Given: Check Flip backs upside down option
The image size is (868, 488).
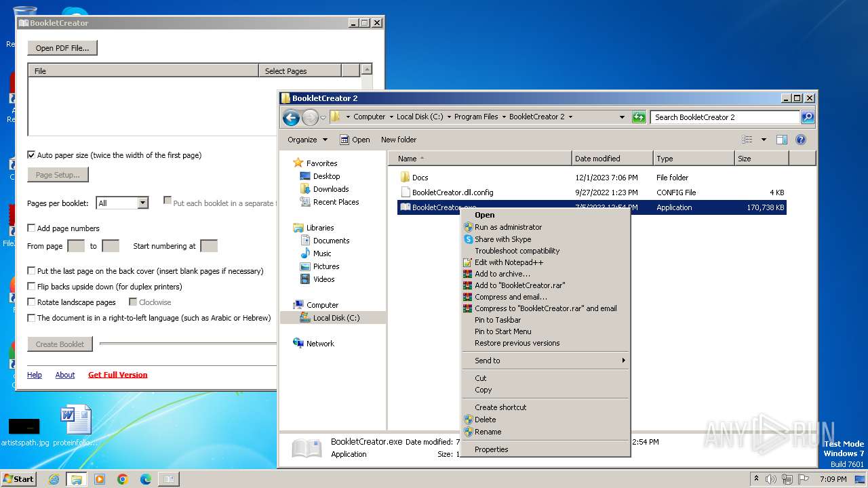Looking at the screenshot, I should point(31,287).
